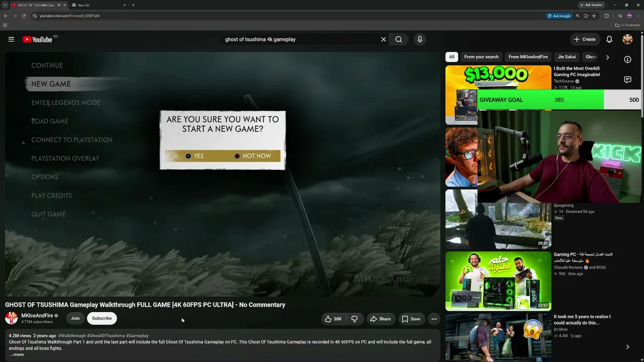Viewport: 644px width, 362px height.
Task: View site information icon in address bar
Action: coord(35,16)
